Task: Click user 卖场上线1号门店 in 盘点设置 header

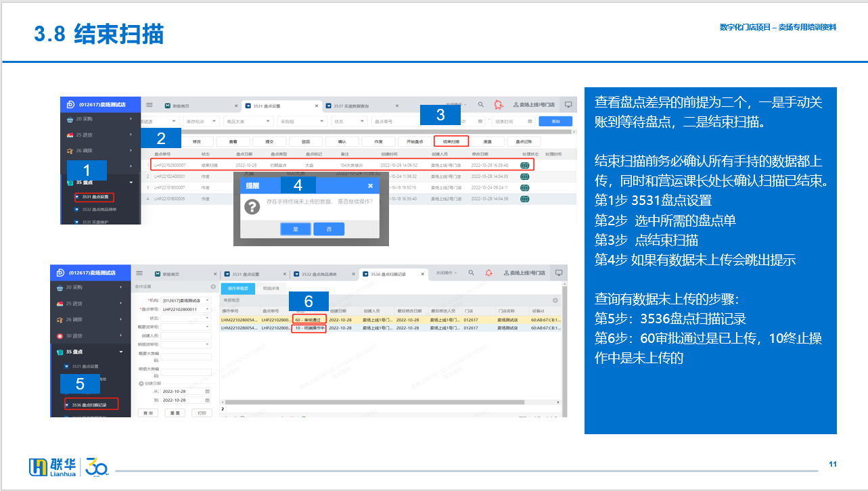Action: 534,105
